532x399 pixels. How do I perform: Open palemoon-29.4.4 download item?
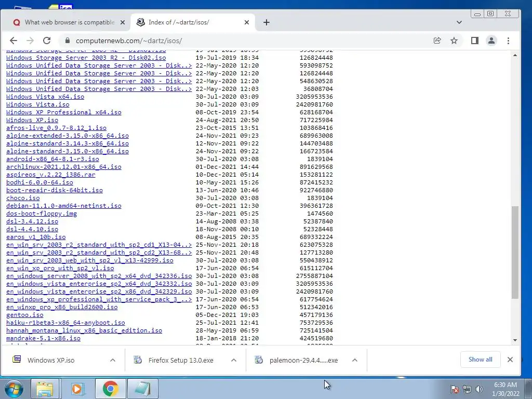point(303,361)
